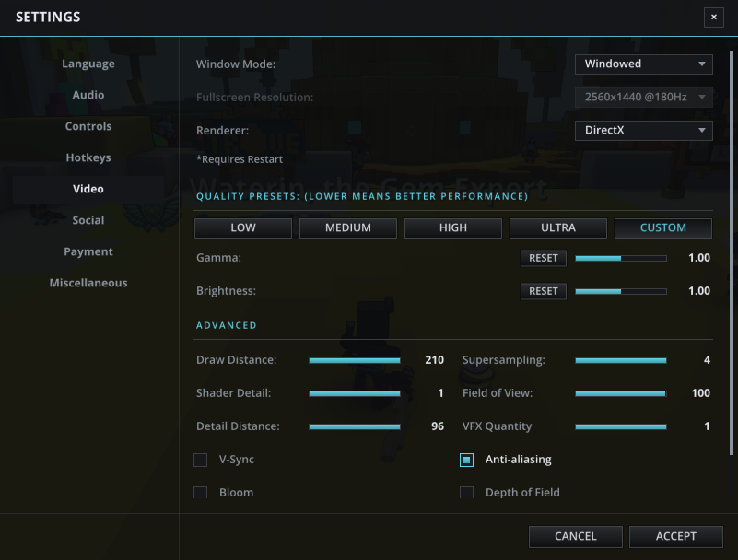Switch to the Controls tab
The height and width of the screenshot is (560, 738).
[x=88, y=126]
